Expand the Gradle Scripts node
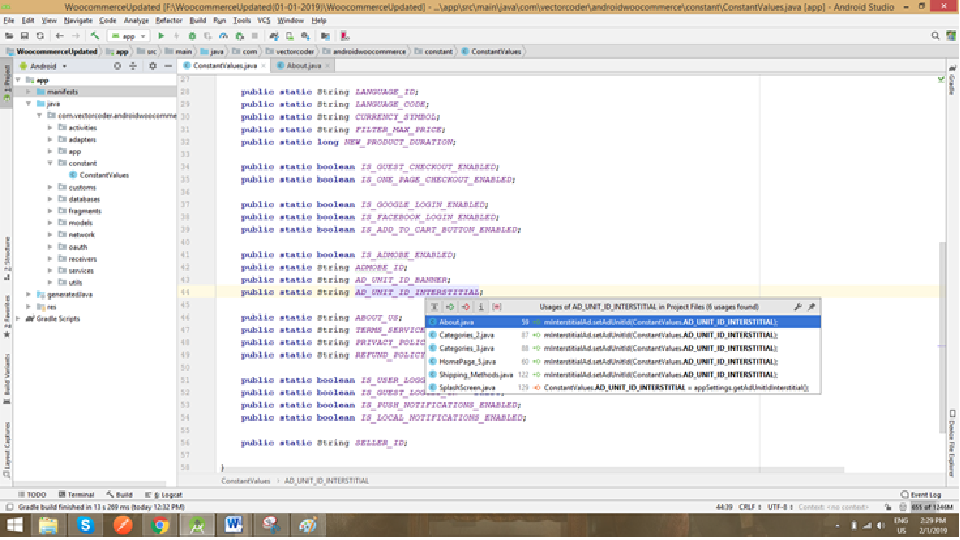Screen dimensions: 960x540 click(x=18, y=318)
